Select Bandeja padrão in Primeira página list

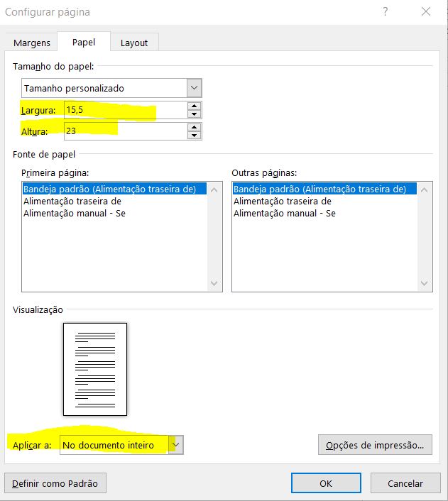point(114,189)
